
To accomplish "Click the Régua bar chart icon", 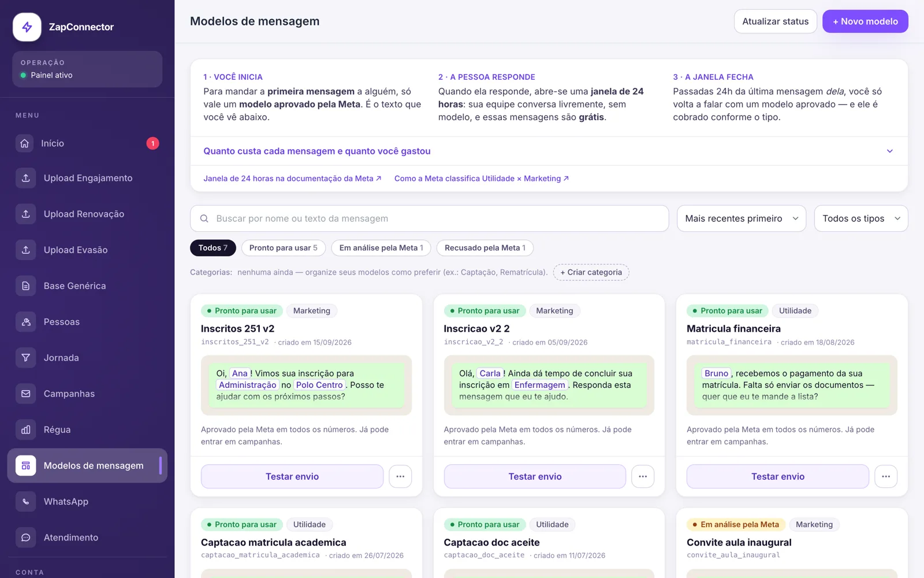I will pyautogui.click(x=25, y=429).
